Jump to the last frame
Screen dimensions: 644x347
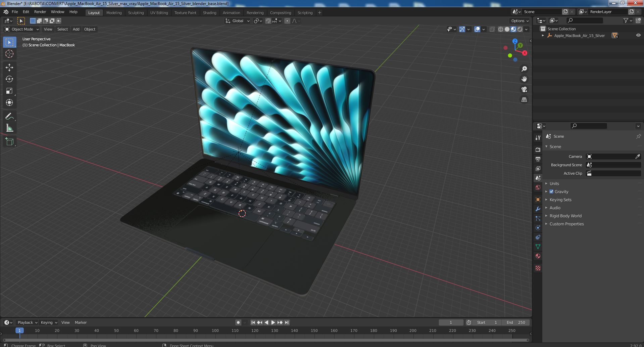coord(287,322)
